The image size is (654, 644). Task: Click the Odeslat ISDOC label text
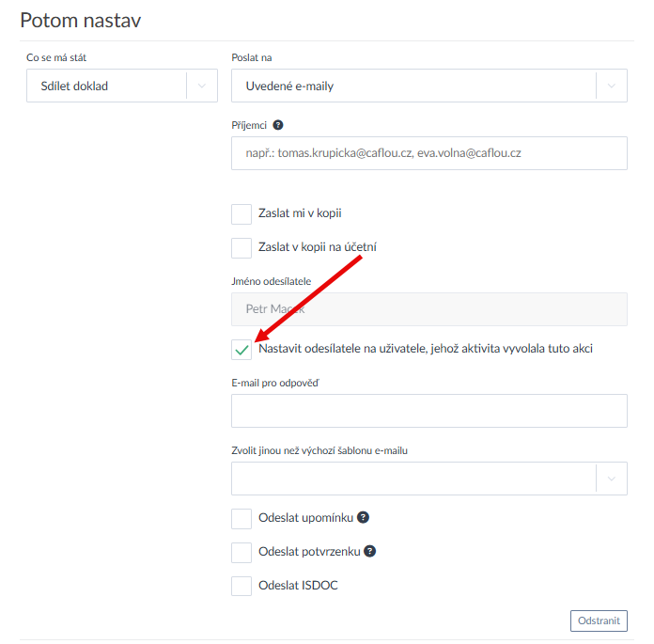click(298, 586)
